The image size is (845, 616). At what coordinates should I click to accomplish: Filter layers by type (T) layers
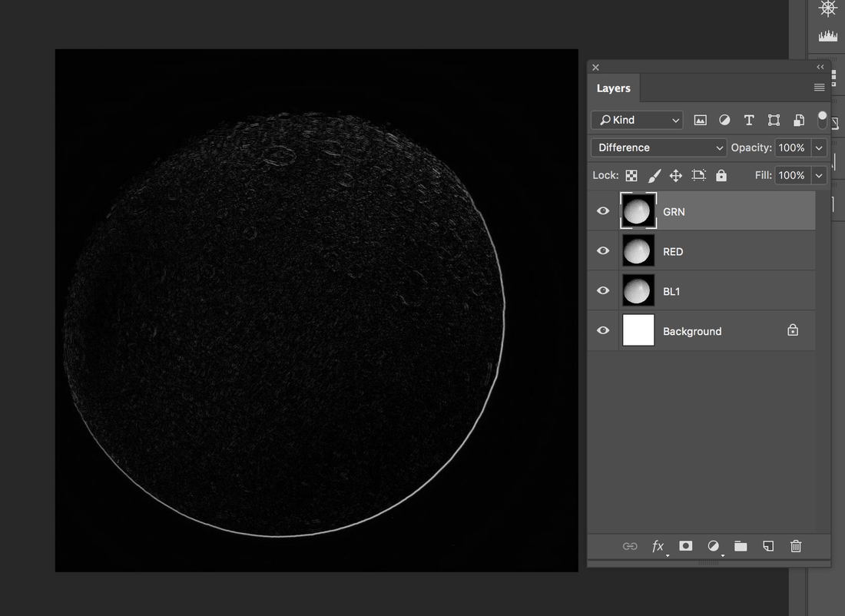pos(749,120)
